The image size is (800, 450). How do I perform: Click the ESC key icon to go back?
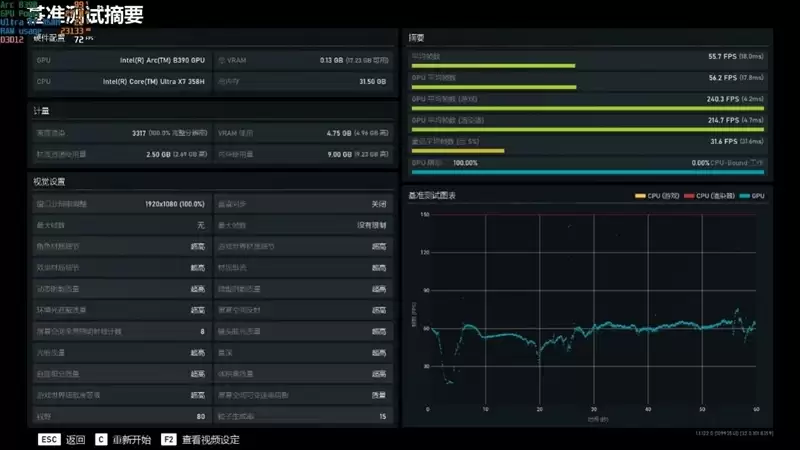(49, 439)
